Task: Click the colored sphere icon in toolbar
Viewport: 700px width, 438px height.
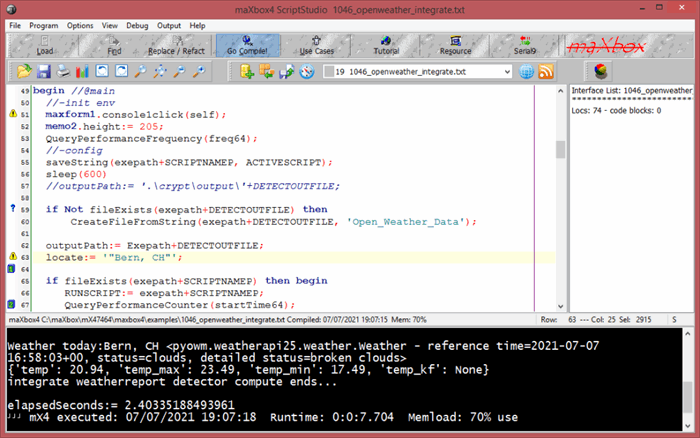Action: (x=600, y=71)
